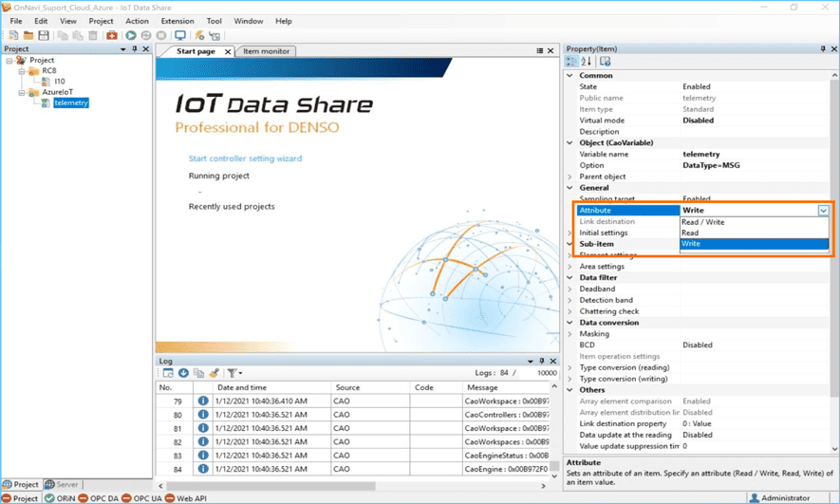Open the File menu
840x504 pixels.
click(x=16, y=21)
